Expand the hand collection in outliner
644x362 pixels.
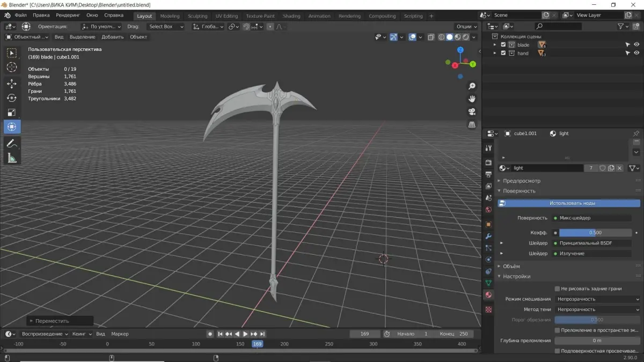(495, 53)
